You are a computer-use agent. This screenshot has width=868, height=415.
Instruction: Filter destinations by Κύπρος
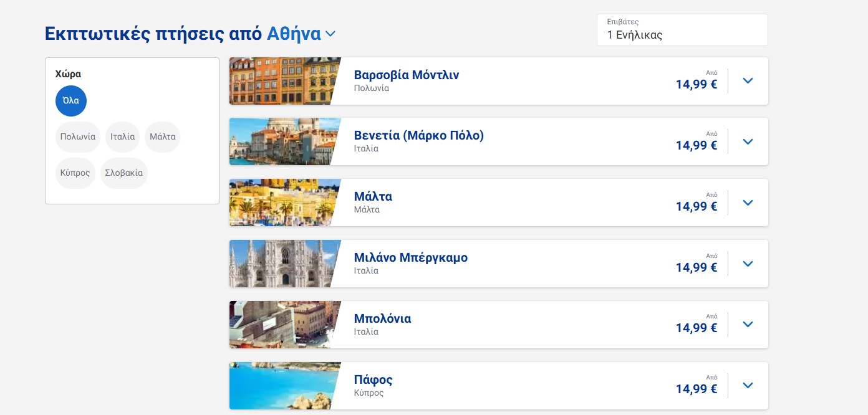point(75,173)
